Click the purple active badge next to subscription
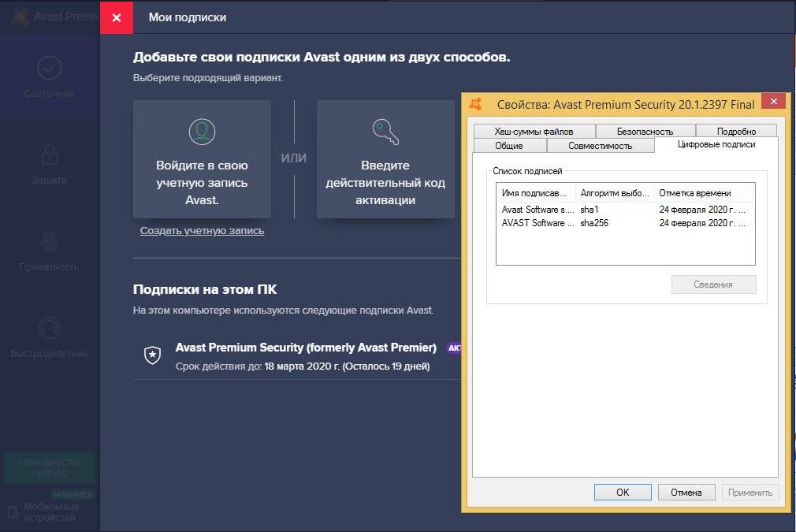Viewport: 796px width, 532px height. tap(454, 348)
